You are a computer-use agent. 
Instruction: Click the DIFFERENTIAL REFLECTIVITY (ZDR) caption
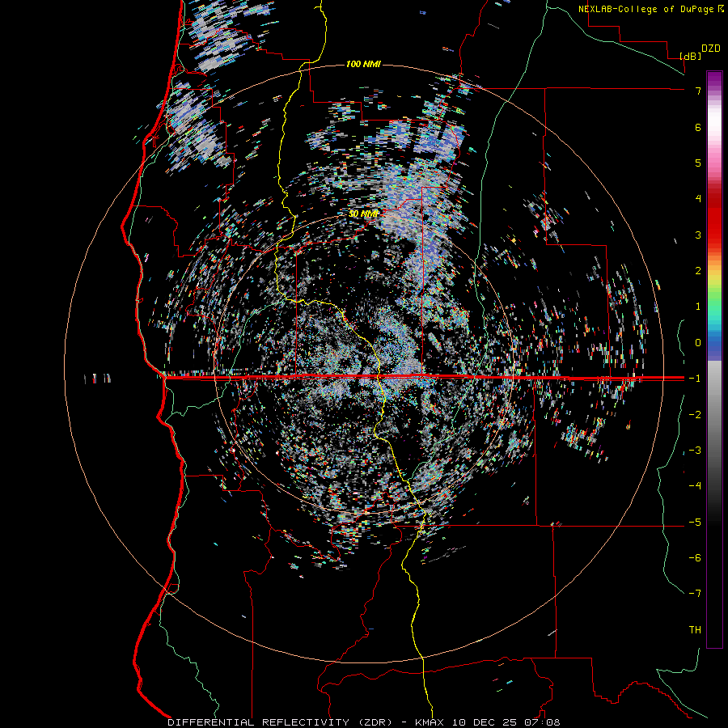click(281, 722)
